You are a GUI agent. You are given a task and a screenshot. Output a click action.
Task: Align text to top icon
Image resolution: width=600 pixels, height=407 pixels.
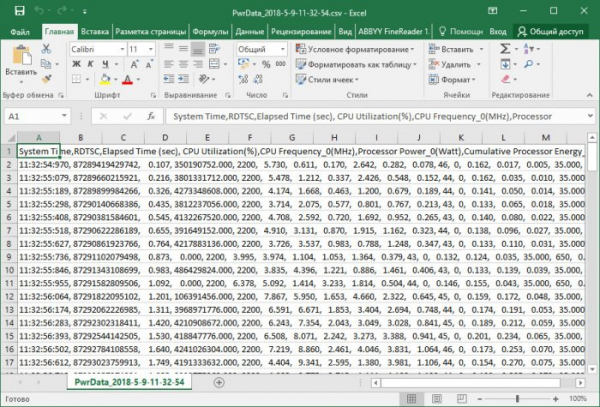169,49
